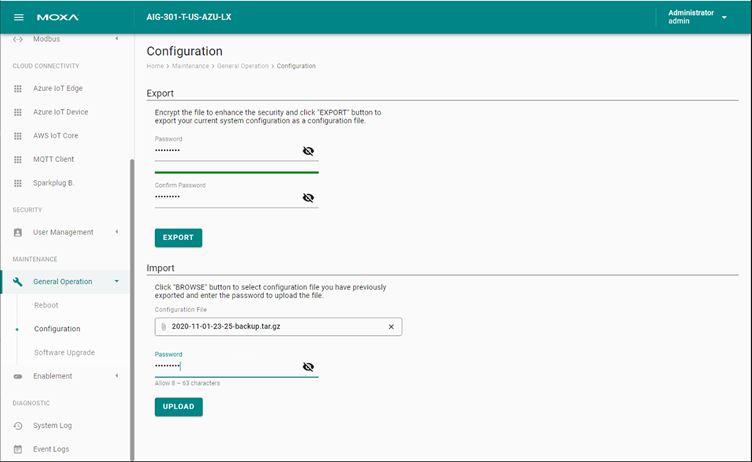Click the sidebar vertical scrollbar
The image size is (752, 462).
coord(132,309)
